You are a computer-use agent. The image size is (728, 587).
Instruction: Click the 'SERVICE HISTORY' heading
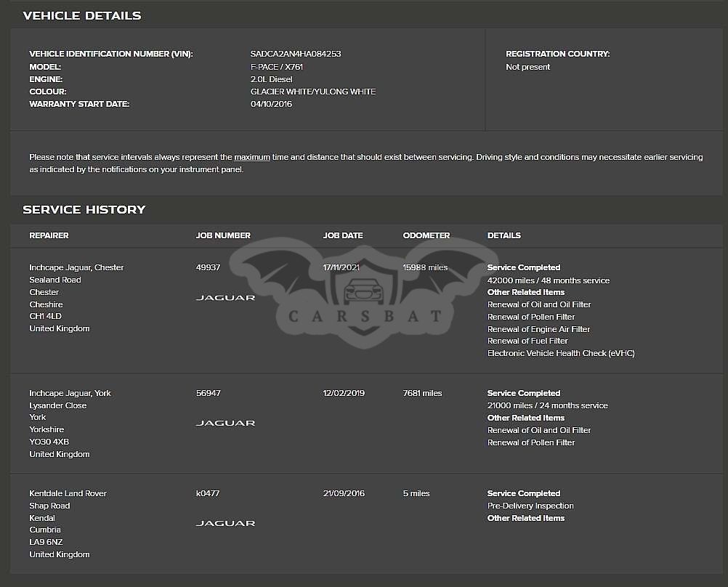[x=84, y=210]
